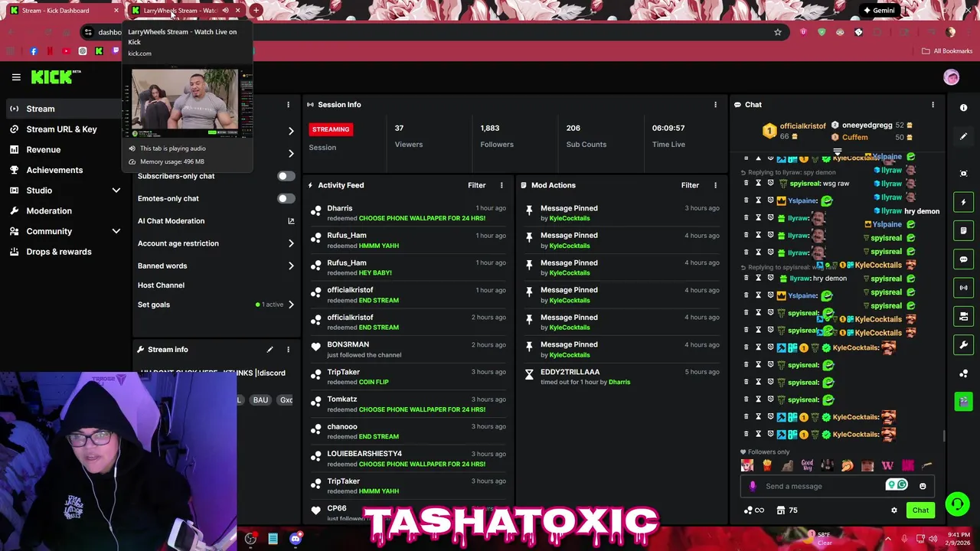This screenshot has height=551, width=980.
Task: Click officialkristof in the chat leaderboard
Action: (802, 126)
